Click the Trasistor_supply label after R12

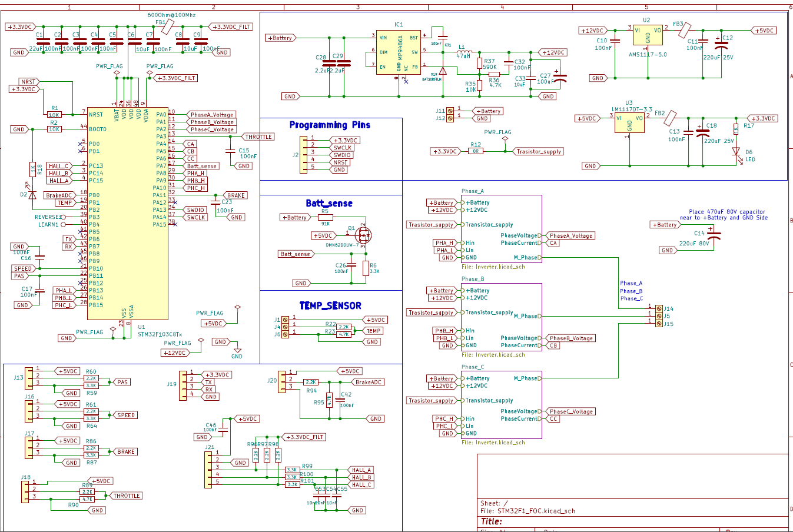539,151
